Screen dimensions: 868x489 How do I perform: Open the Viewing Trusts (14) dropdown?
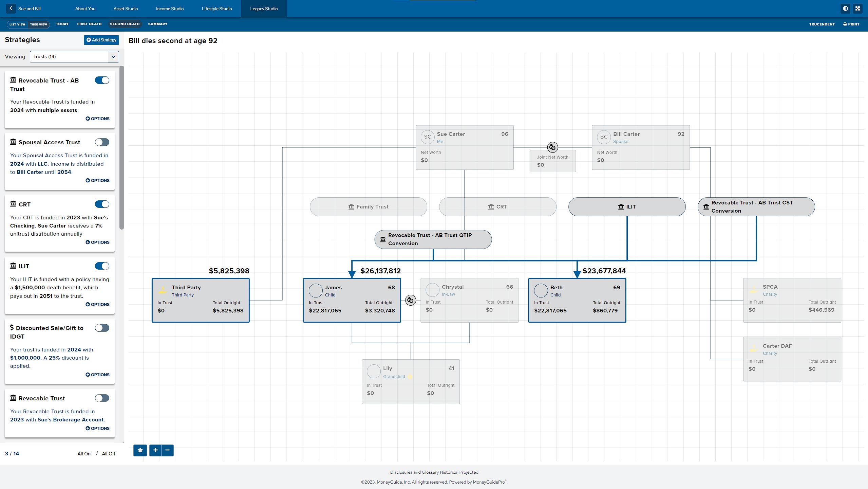(74, 57)
